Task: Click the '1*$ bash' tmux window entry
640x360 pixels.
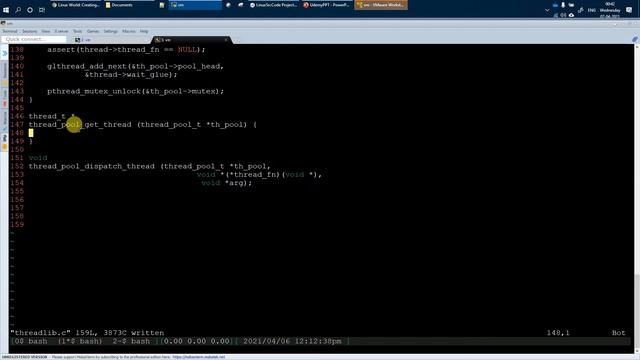Action: tap(80, 341)
